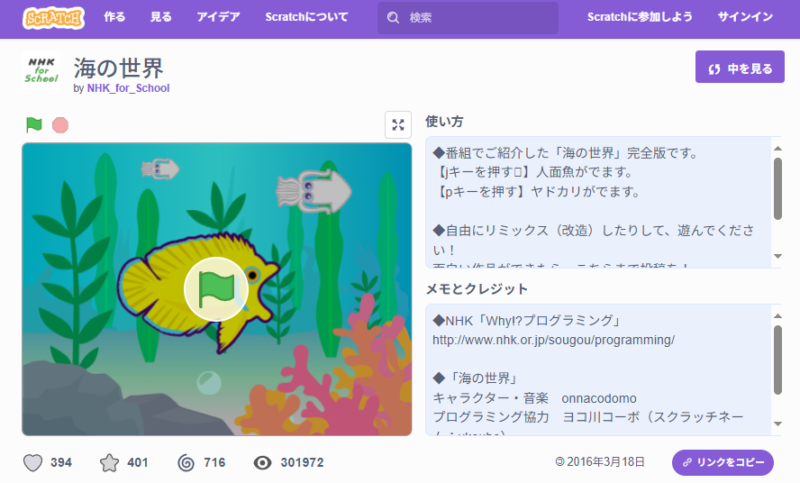Viewport: 800px width, 483px height.
Task: Click キャラクター・音楽 onnacodomo credit line
Action: 535,398
